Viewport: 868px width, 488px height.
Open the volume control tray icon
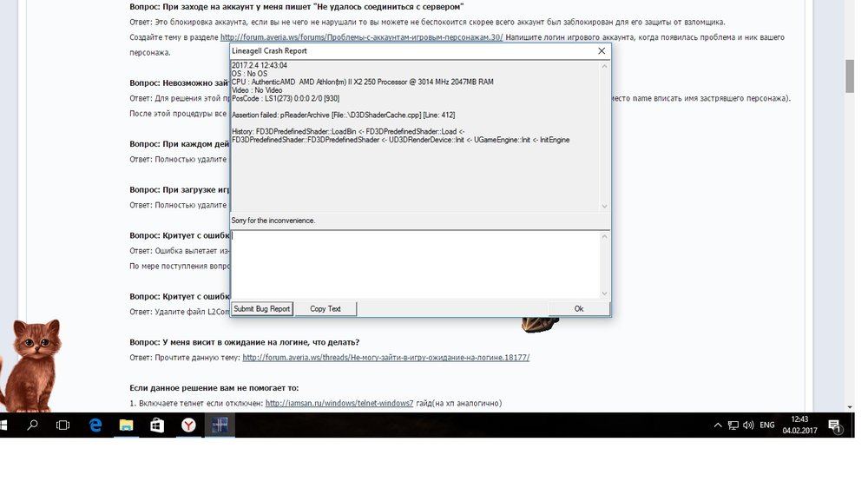click(x=747, y=425)
